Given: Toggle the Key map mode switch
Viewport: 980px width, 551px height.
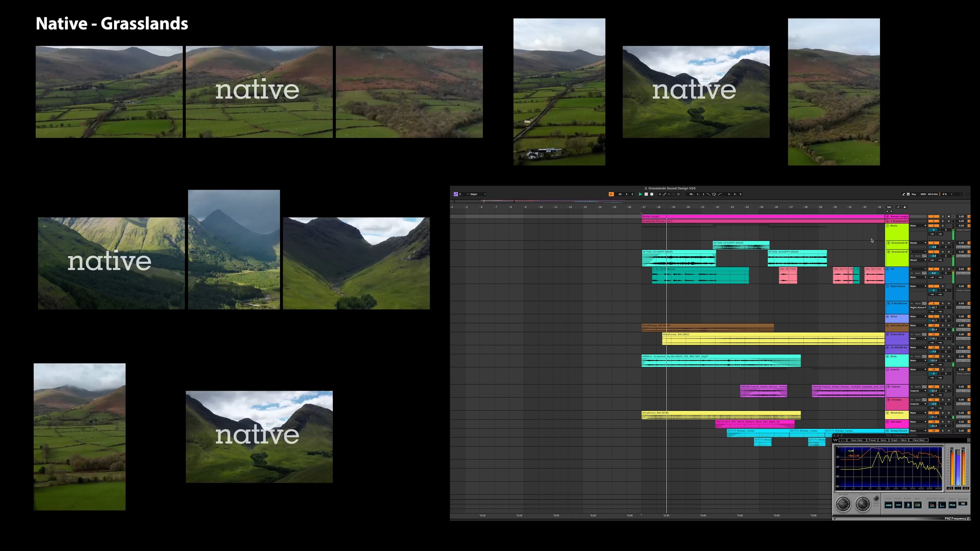Looking at the screenshot, I should 914,194.
